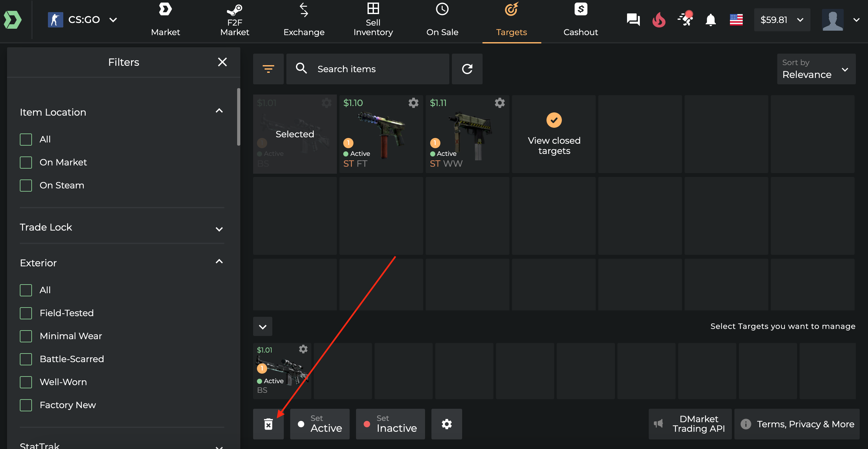Click the filters panel scrollbar
This screenshot has width=868, height=449.
[x=238, y=117]
